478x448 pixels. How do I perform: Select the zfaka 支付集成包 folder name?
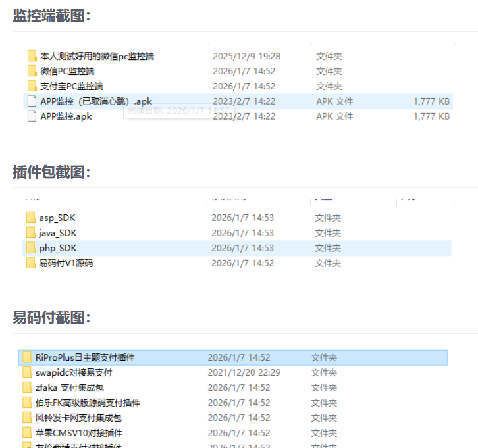pos(70,387)
